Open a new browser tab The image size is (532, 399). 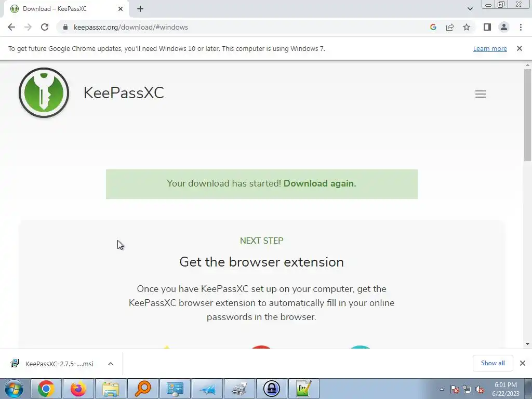[x=140, y=9]
